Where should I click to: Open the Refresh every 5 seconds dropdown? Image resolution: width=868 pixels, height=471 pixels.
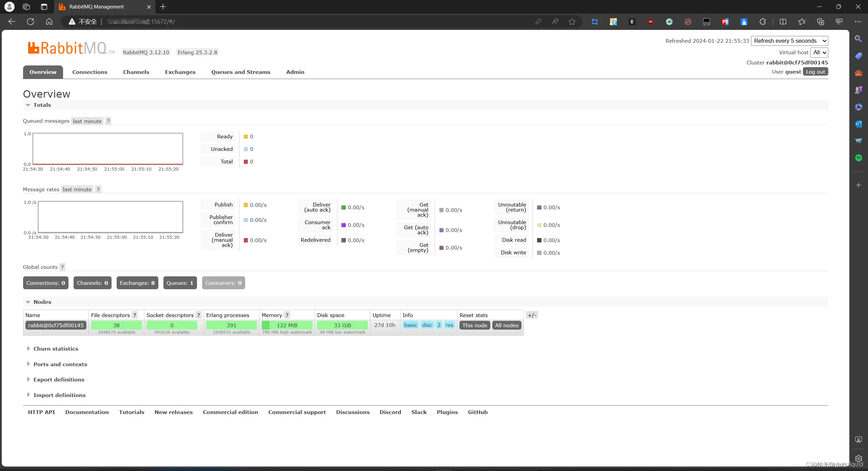pos(790,41)
